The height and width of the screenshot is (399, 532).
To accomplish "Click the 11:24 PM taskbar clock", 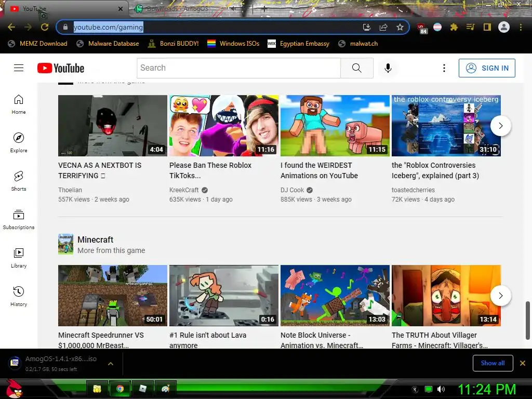I will [487, 389].
